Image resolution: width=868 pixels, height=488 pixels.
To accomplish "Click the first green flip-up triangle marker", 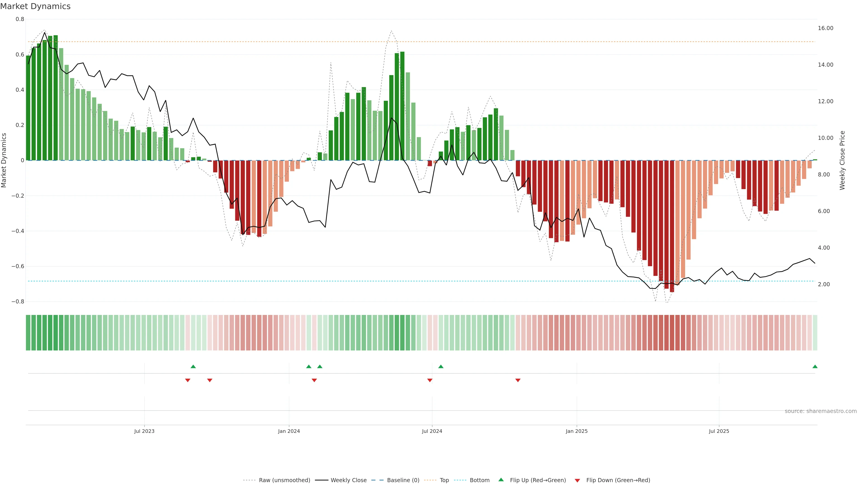I will click(193, 366).
